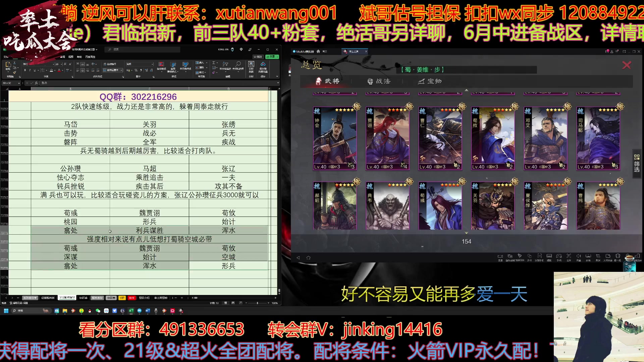Viewport: 644px width, 362px height.
Task: Click the percent style icon in Excel
Action: tap(136, 70)
